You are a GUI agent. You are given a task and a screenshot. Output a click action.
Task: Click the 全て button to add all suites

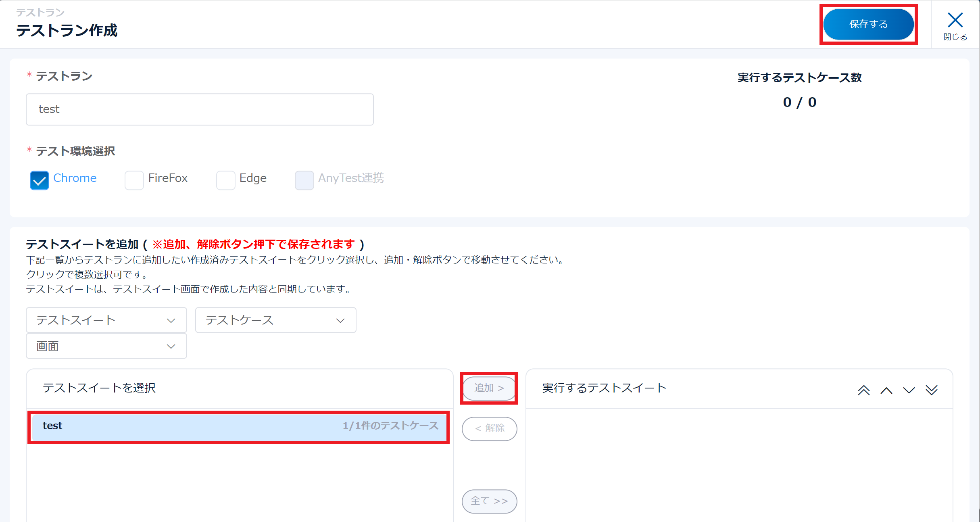coord(489,501)
